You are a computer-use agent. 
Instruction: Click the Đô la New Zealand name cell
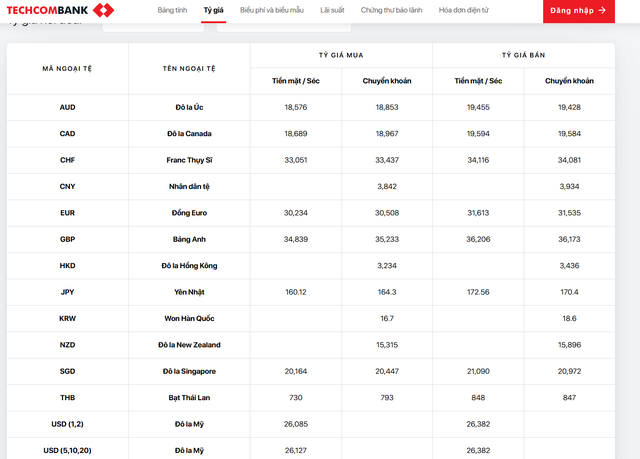[x=189, y=345]
